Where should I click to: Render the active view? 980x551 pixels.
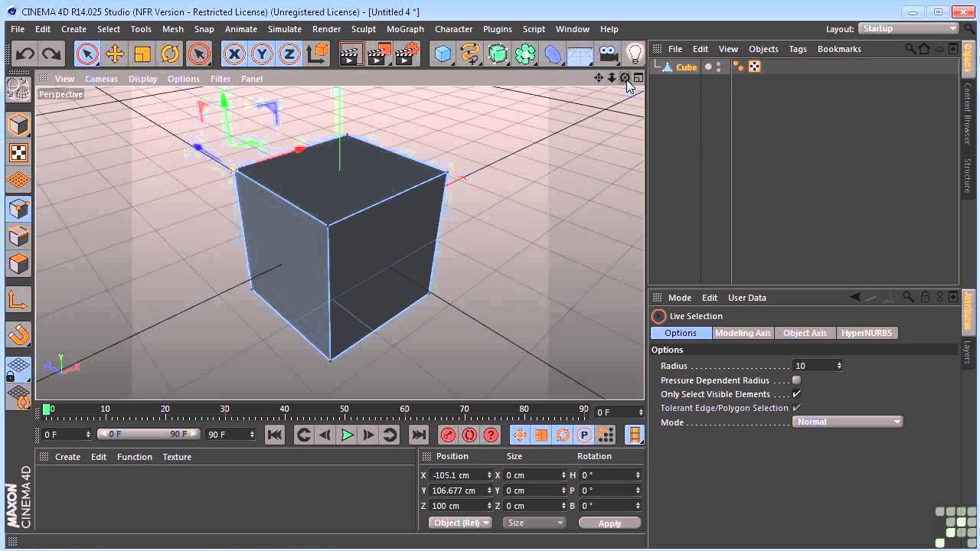(x=351, y=54)
